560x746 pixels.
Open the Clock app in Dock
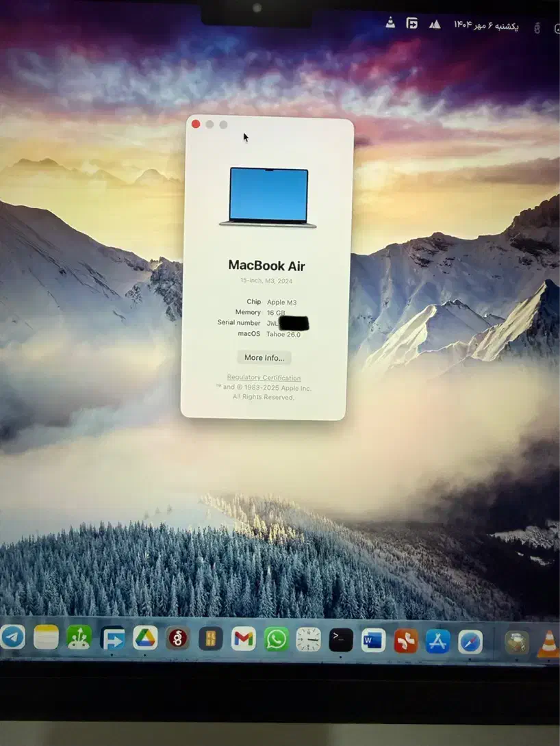click(308, 639)
